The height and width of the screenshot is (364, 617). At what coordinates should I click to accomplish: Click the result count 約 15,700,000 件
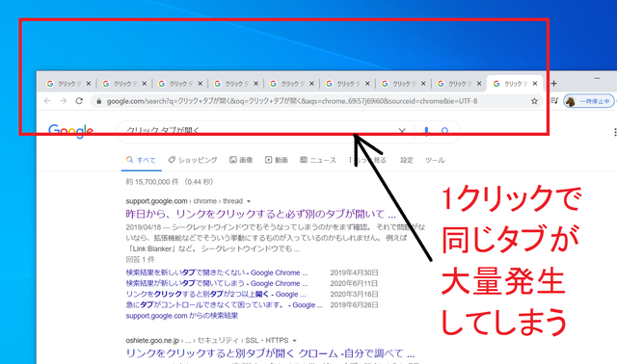coord(153,182)
